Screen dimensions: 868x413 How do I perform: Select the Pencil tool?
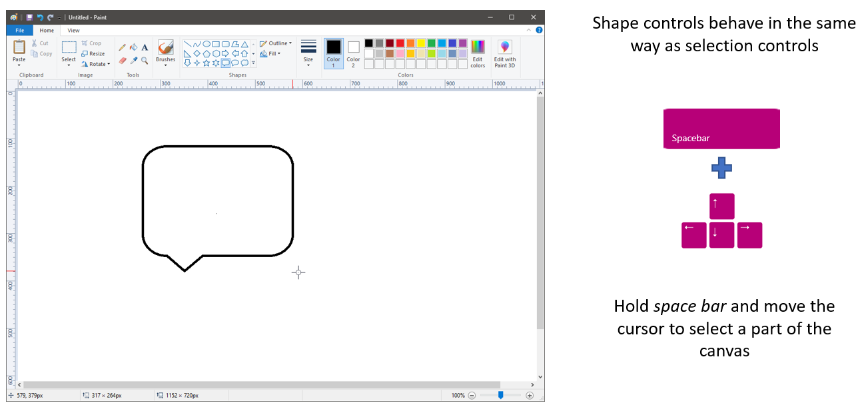(x=123, y=47)
